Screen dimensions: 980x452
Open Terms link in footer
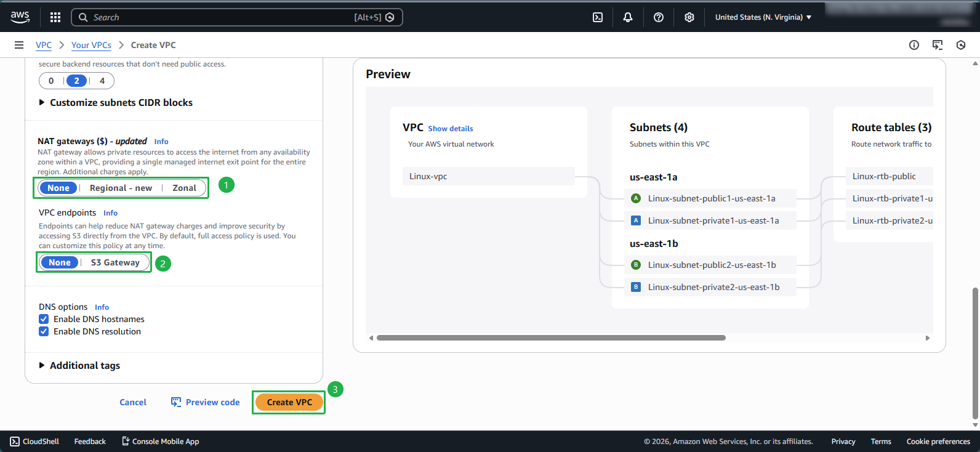click(x=881, y=442)
